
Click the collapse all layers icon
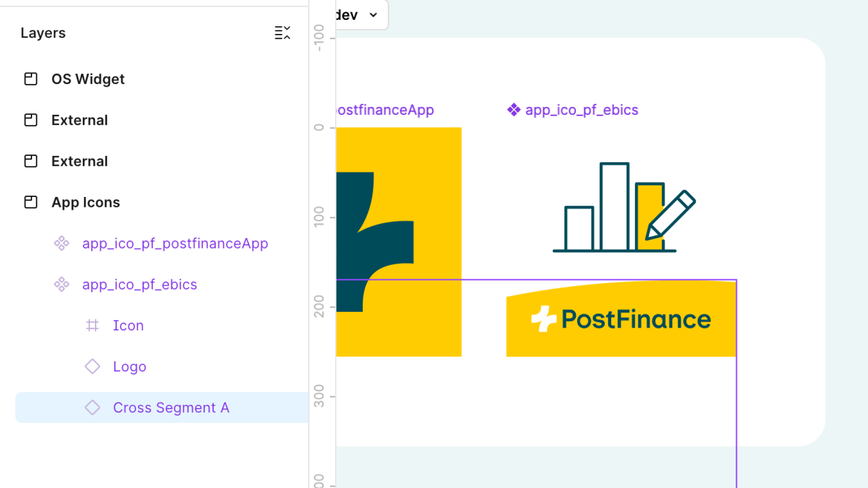[283, 33]
